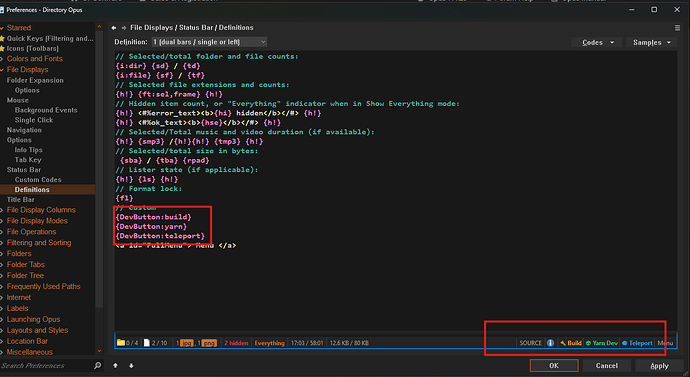Open Folder Tree category

coord(25,275)
